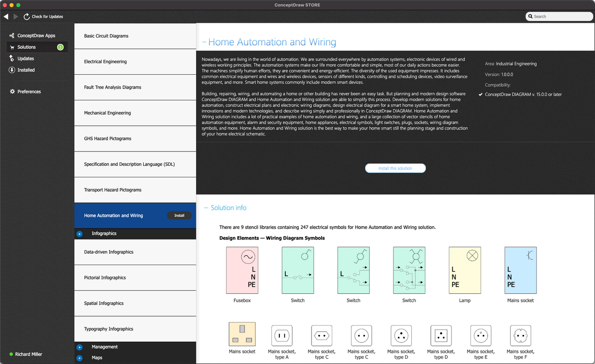Click the Mains socket type A symbol

(282, 335)
